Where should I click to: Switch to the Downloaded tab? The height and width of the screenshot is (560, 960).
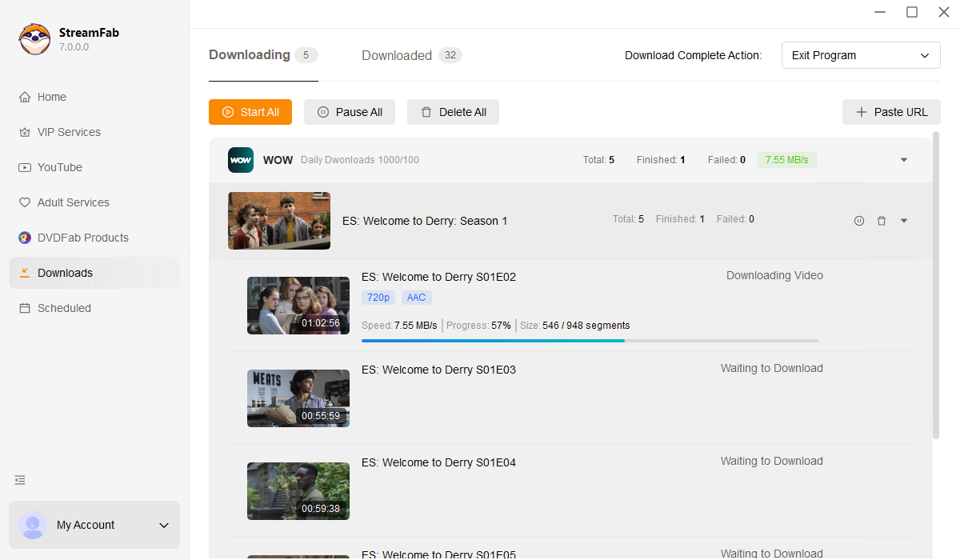397,56
